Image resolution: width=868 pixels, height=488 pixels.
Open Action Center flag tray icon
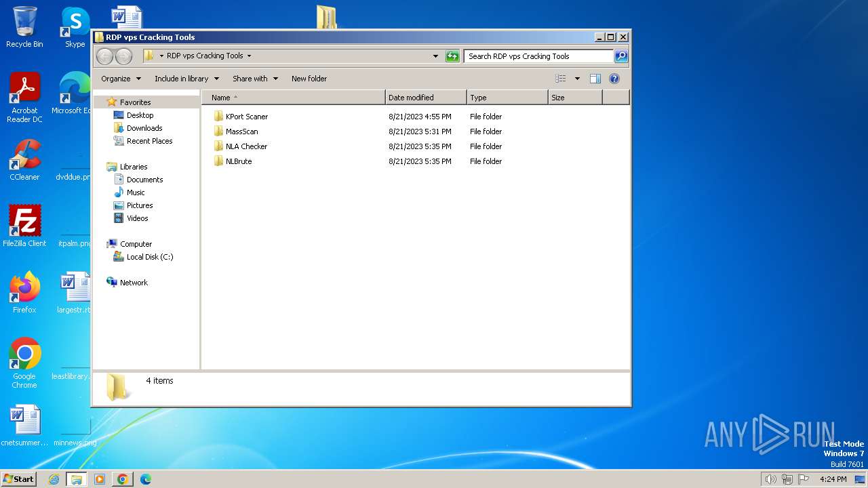804,479
